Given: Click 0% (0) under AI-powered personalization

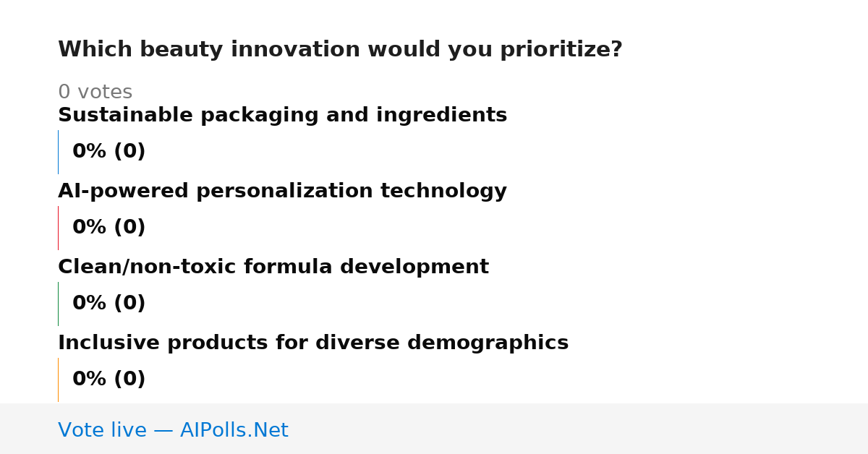Looking at the screenshot, I should pos(109,228).
